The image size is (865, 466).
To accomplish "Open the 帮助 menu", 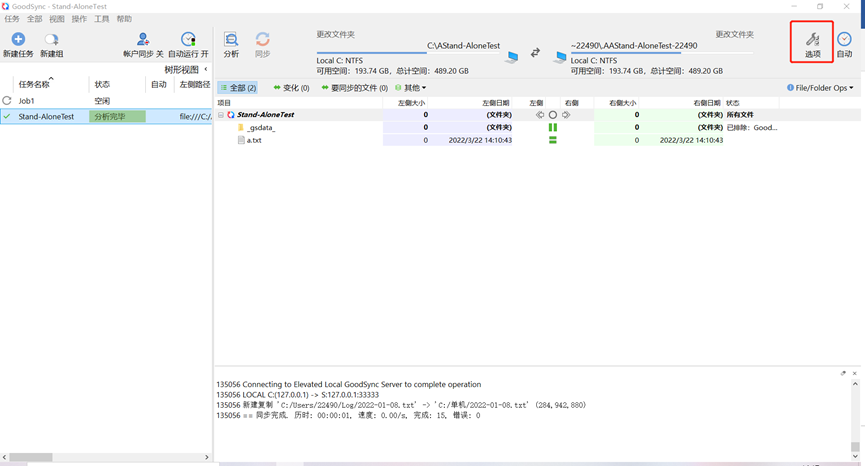I will pos(124,19).
